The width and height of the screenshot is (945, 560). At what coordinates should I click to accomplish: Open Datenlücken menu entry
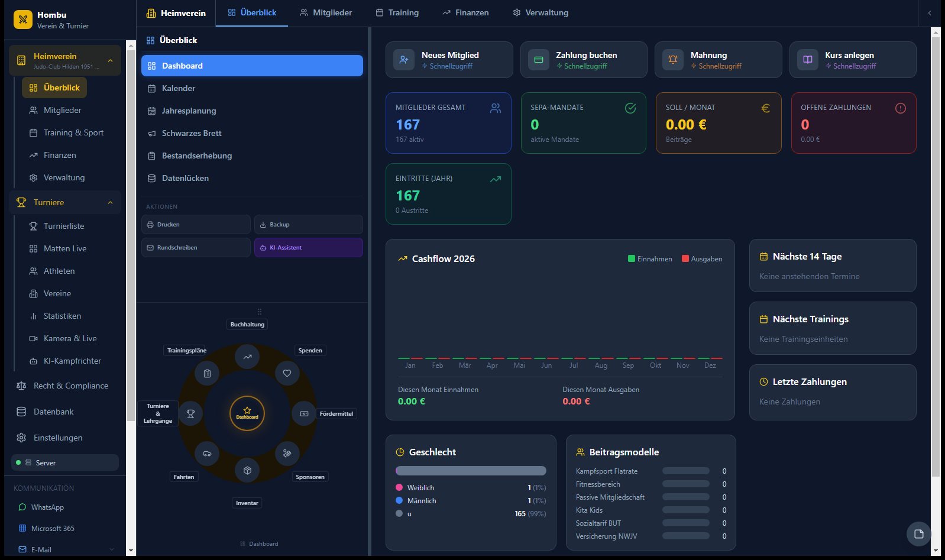click(x=252, y=178)
